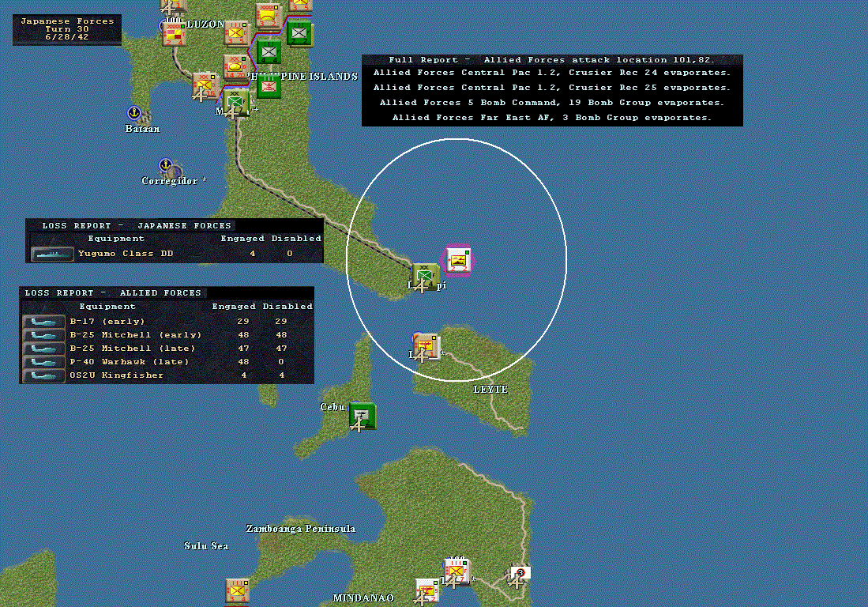Click the Engaged value 4 for Yugumo Class
The image size is (868, 607).
click(253, 254)
